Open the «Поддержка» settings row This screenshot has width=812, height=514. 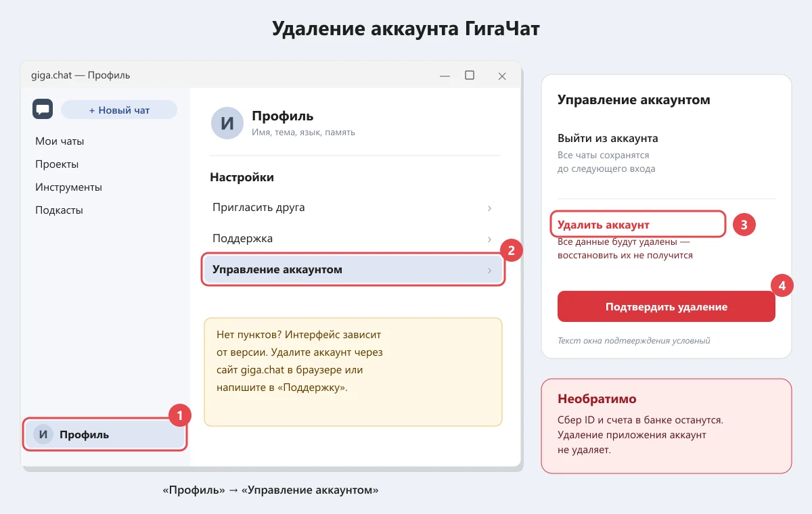353,239
